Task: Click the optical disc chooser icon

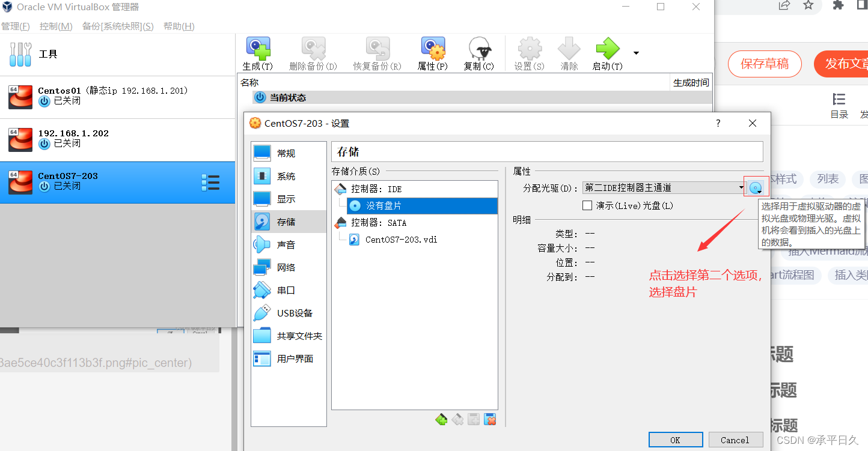Action: (x=756, y=188)
